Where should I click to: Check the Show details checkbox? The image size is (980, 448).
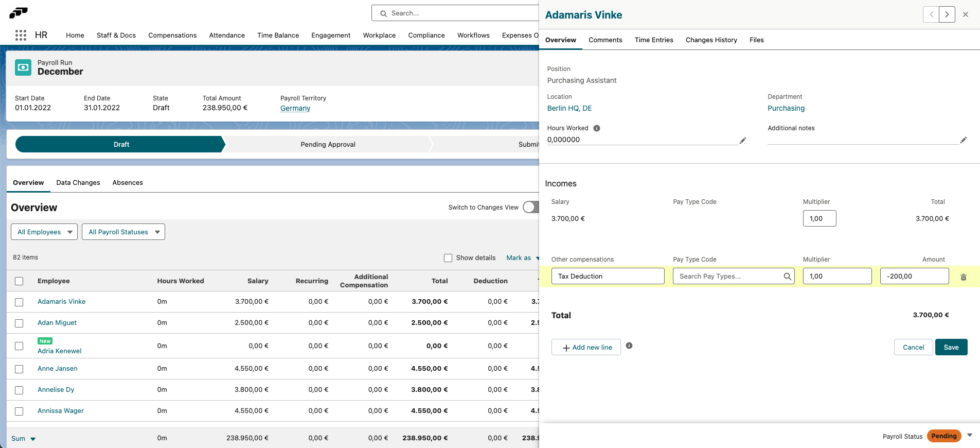coord(448,258)
